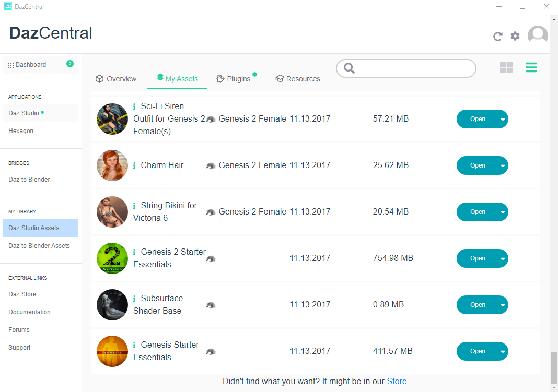Expand Open dropdown arrow for Genesis Starter Essentials
This screenshot has height=392, width=558.
click(x=503, y=352)
